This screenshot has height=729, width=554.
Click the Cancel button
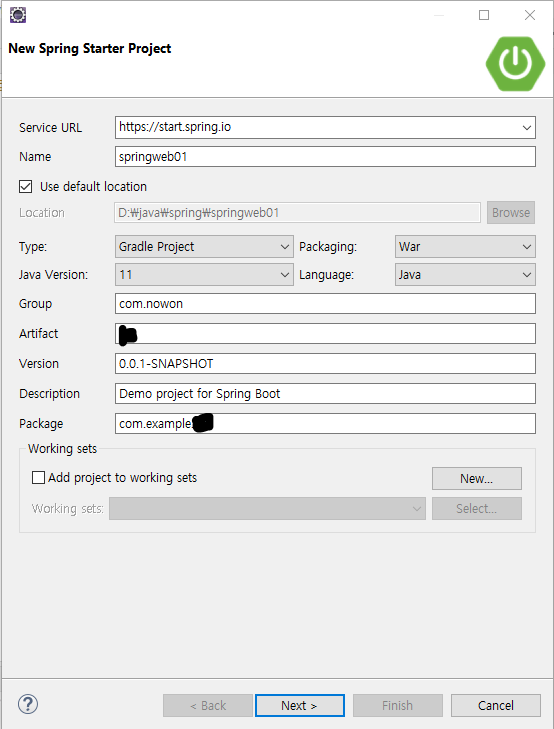495,705
